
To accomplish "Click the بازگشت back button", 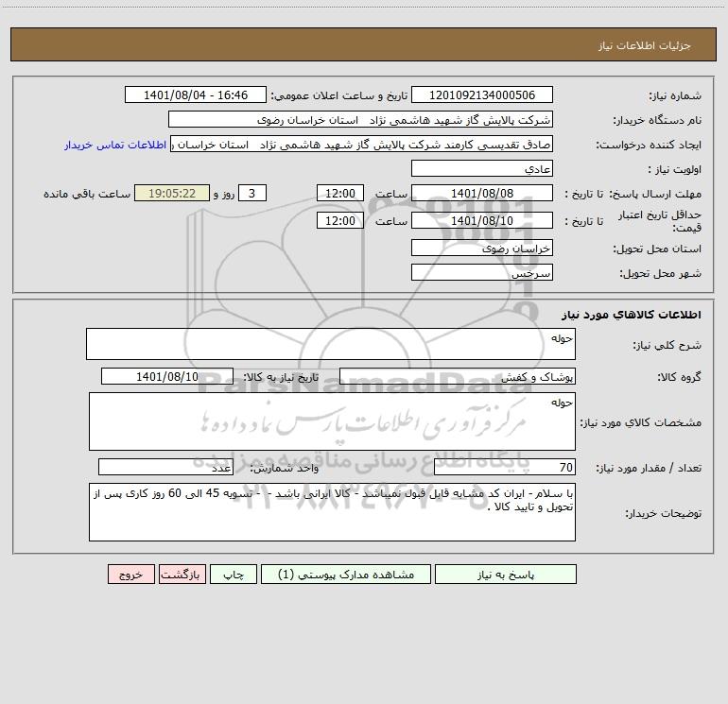I will click(182, 574).
